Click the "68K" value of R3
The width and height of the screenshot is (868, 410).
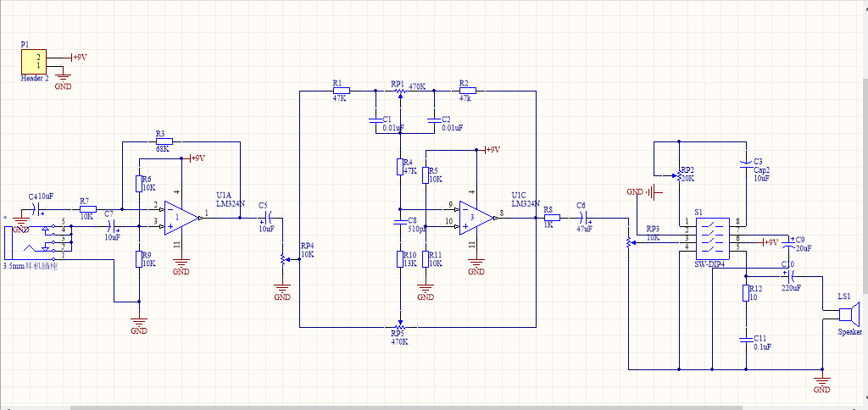tap(162, 150)
